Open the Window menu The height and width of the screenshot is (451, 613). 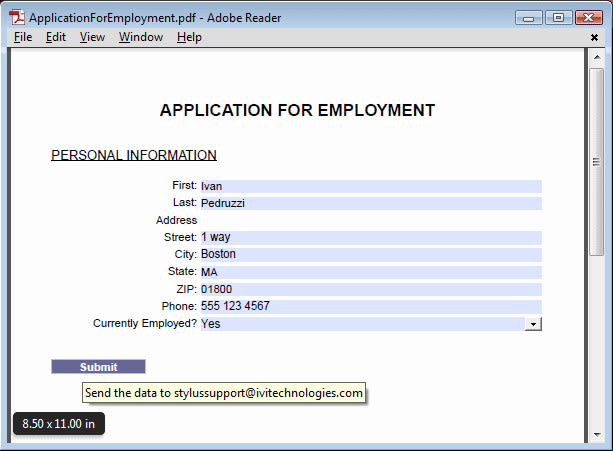(x=141, y=37)
